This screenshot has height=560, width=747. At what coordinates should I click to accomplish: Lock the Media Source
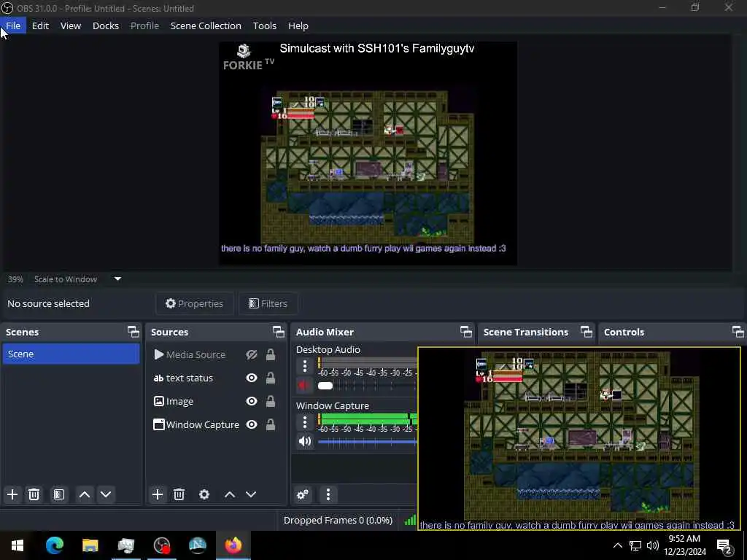coord(271,354)
